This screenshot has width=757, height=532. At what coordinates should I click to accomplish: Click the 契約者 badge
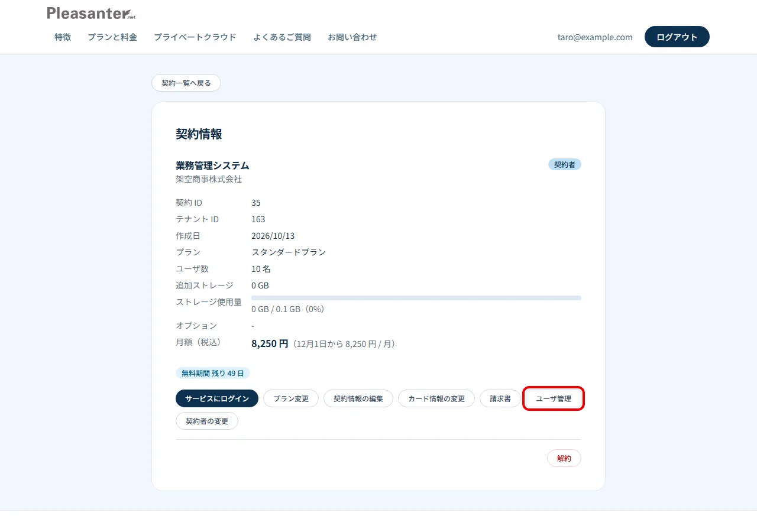565,164
